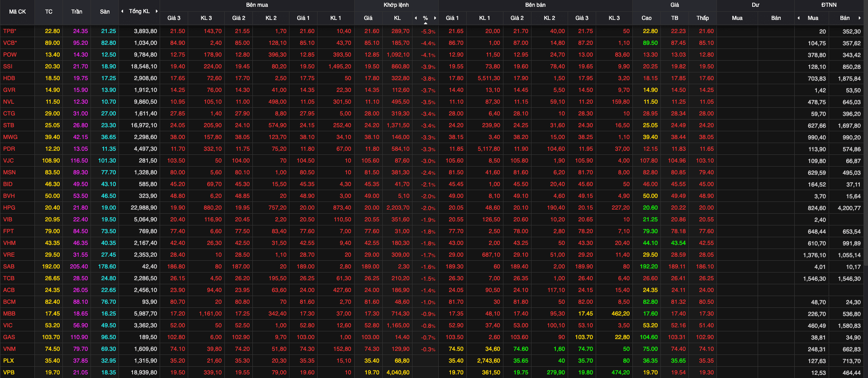Open stock code SSI
The width and height of the screenshot is (868, 378).
8,67
